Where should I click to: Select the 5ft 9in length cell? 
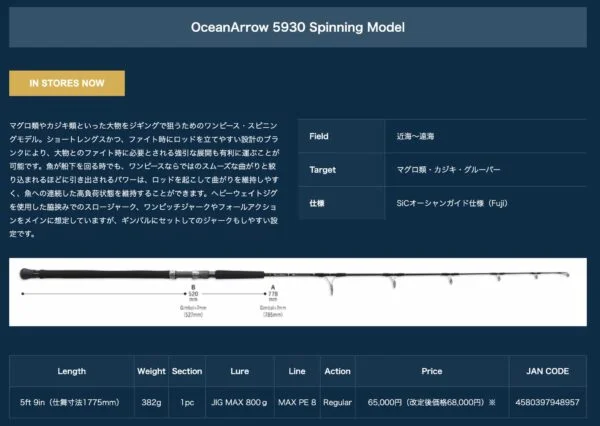70,402
